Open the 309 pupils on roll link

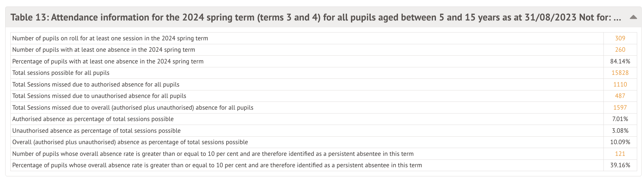pyautogui.click(x=620, y=38)
